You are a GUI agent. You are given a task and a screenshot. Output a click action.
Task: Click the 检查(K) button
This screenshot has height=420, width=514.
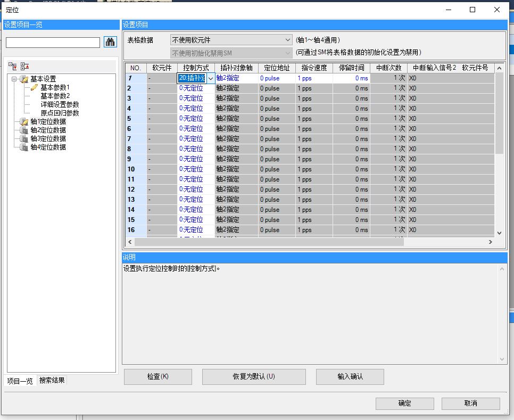coord(157,377)
